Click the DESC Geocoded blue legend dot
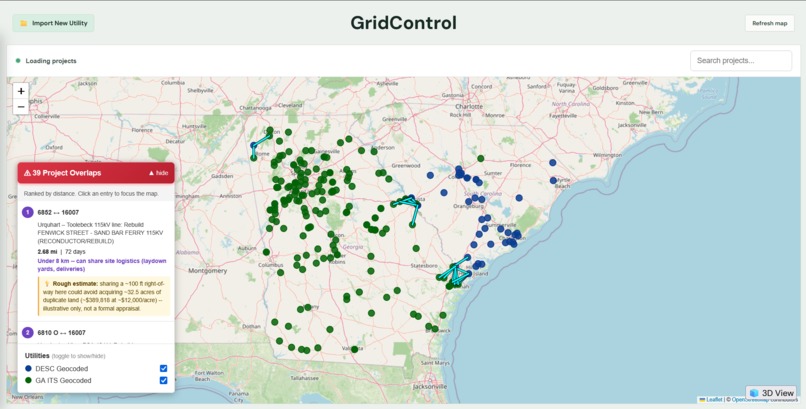Image resolution: width=806 pixels, height=409 pixels. 28,368
